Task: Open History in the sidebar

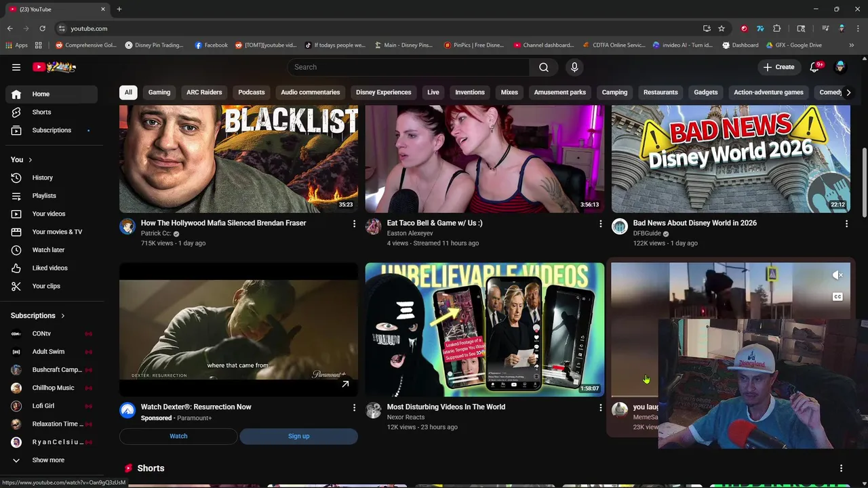Action: [x=52, y=178]
